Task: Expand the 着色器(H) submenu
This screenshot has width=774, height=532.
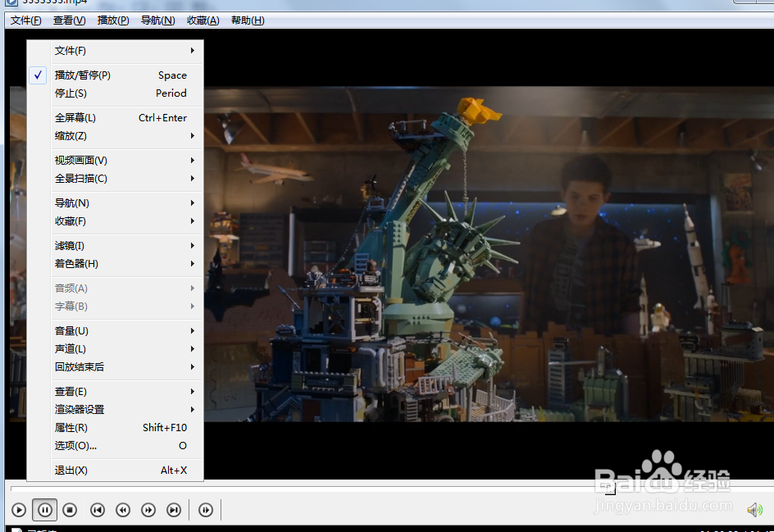Action: coord(115,263)
